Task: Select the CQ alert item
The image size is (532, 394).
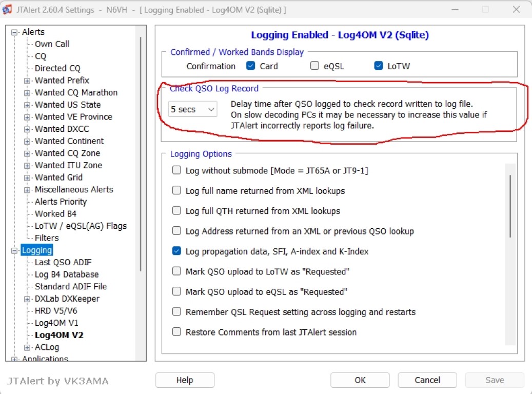Action: tap(41, 56)
